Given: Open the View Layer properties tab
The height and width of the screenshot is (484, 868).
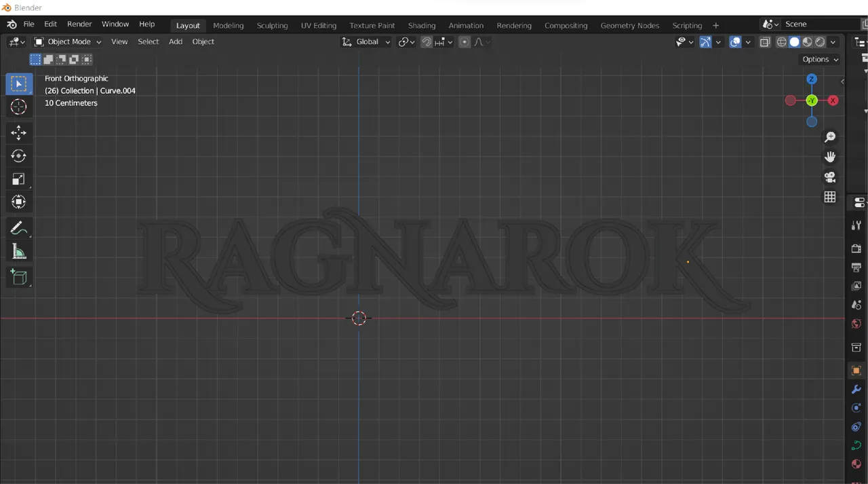Looking at the screenshot, I should coord(856,286).
